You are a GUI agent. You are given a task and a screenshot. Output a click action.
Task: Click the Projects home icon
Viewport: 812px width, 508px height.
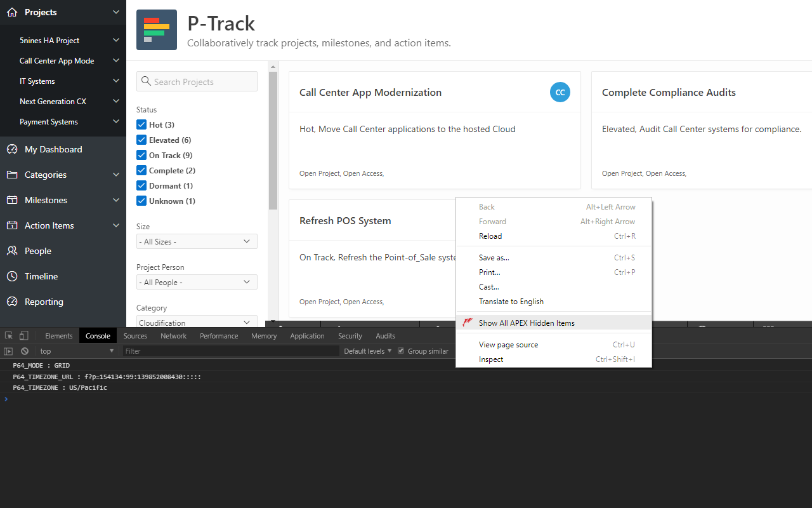(11, 12)
